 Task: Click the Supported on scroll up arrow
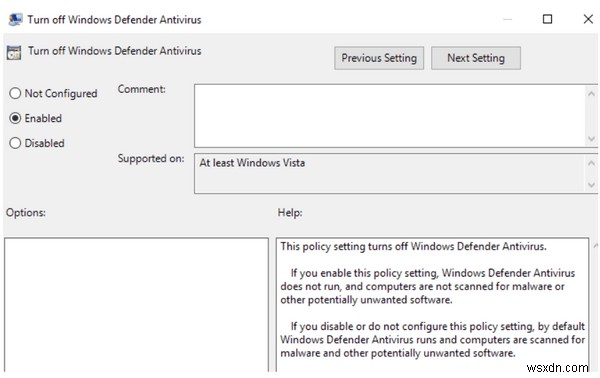pyautogui.click(x=592, y=163)
